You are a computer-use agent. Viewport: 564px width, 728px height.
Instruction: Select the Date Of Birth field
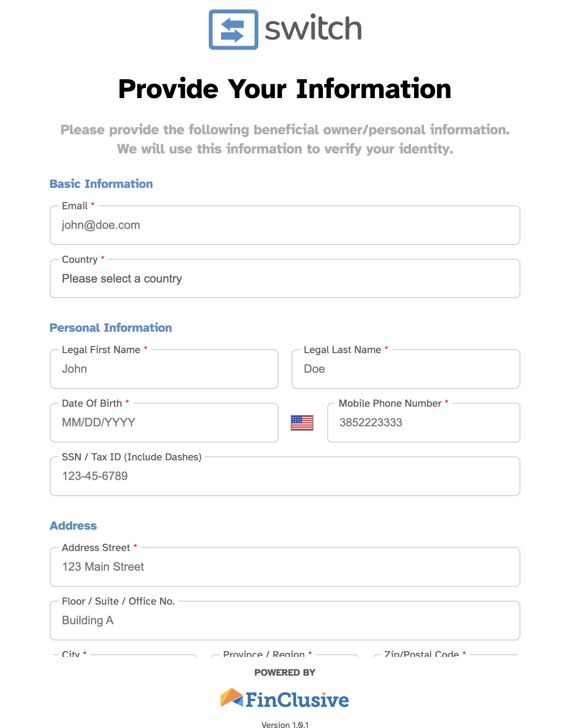pos(164,422)
